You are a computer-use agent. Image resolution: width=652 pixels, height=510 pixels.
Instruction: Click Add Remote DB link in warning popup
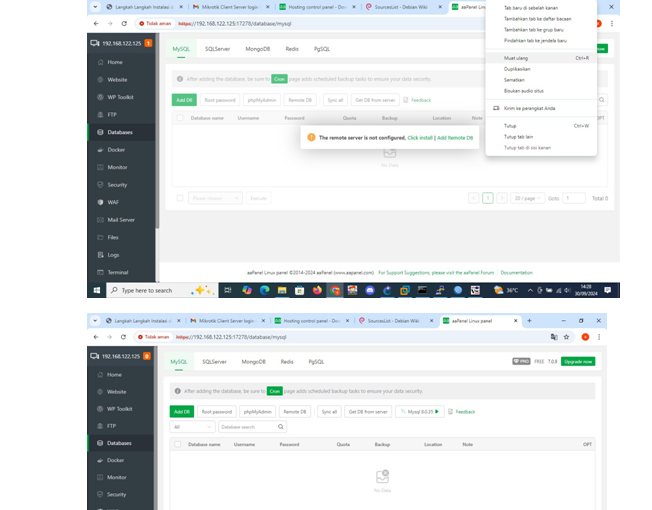coord(455,138)
